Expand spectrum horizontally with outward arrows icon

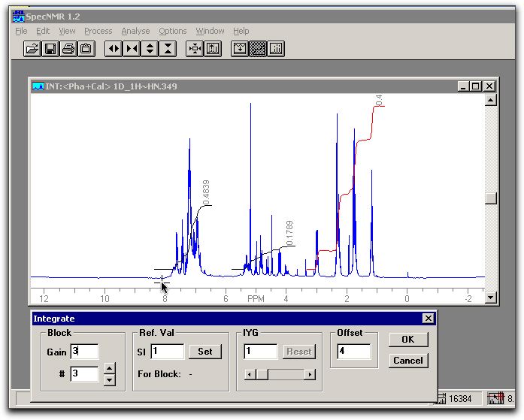point(114,49)
